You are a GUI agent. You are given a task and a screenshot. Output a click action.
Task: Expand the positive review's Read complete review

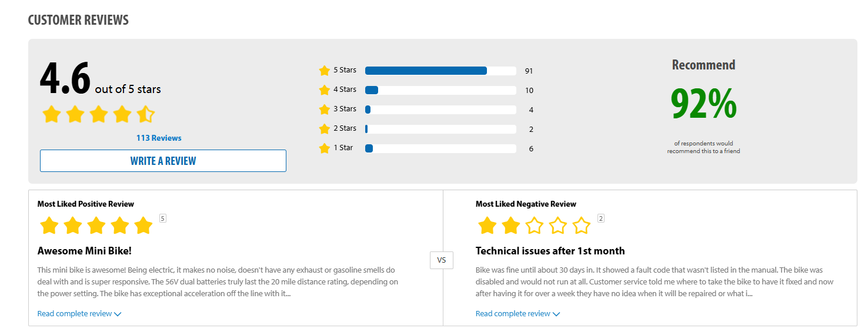[x=79, y=314]
